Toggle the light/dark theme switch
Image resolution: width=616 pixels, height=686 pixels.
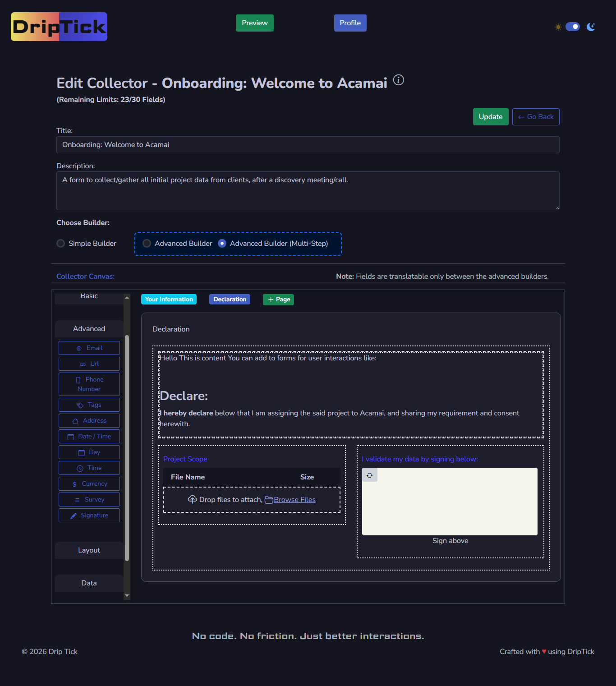573,27
